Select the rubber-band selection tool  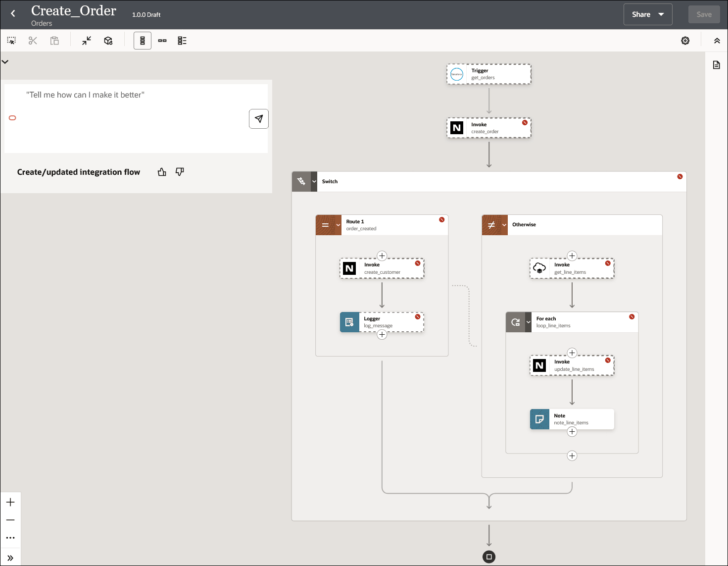click(11, 40)
